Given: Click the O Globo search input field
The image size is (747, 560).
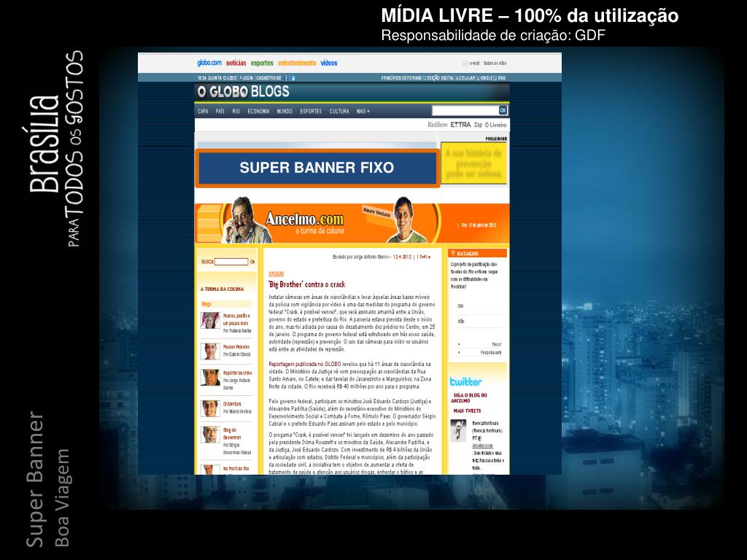Looking at the screenshot, I should [465, 111].
